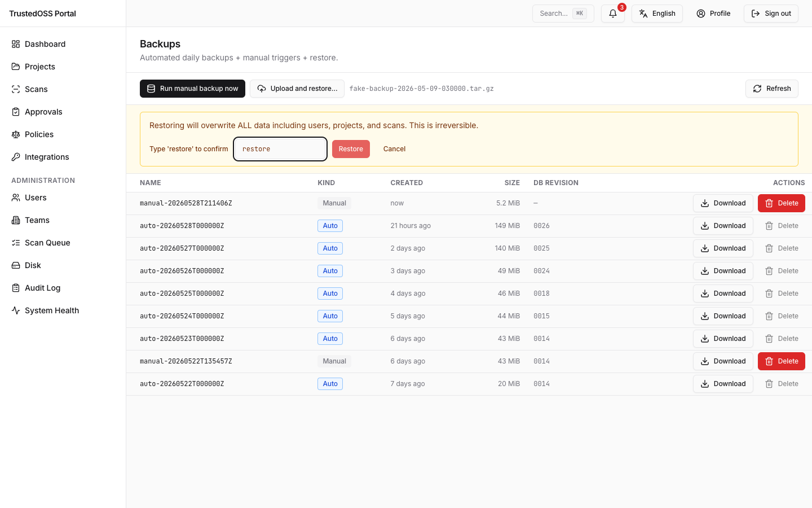
Task: Click the Profile user circle icon
Action: (701, 14)
